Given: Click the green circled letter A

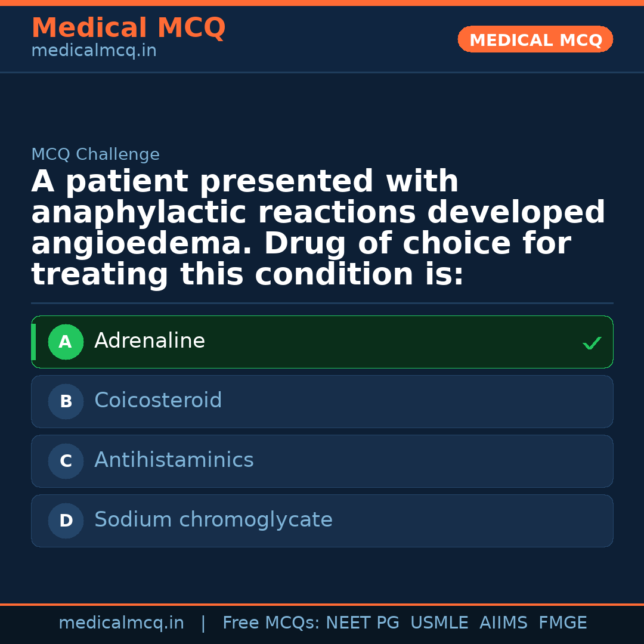Looking at the screenshot, I should pyautogui.click(x=66, y=342).
